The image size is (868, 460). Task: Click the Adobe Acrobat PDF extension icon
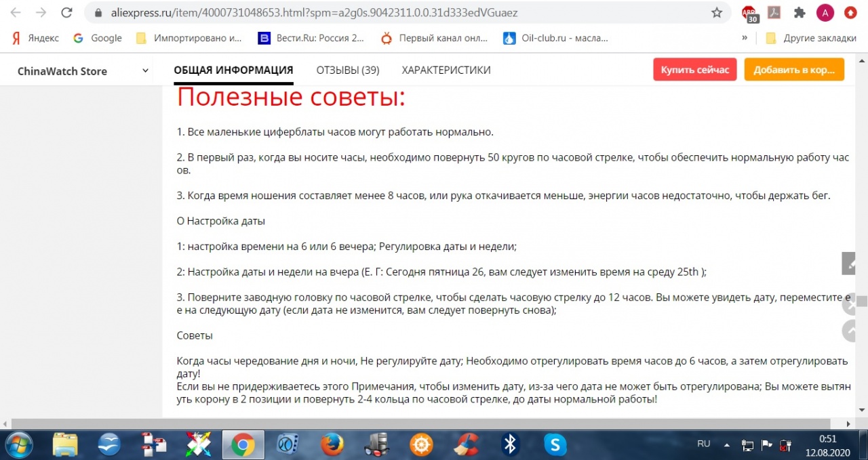click(x=774, y=13)
